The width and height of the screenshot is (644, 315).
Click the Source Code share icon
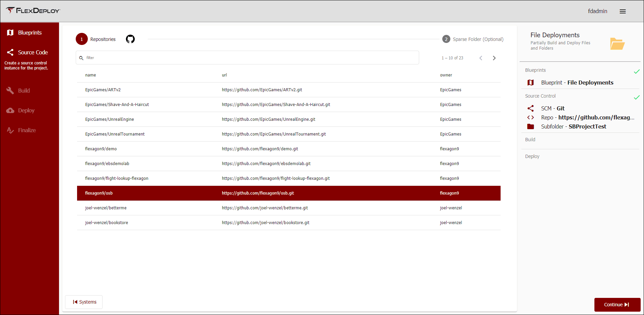click(10, 52)
